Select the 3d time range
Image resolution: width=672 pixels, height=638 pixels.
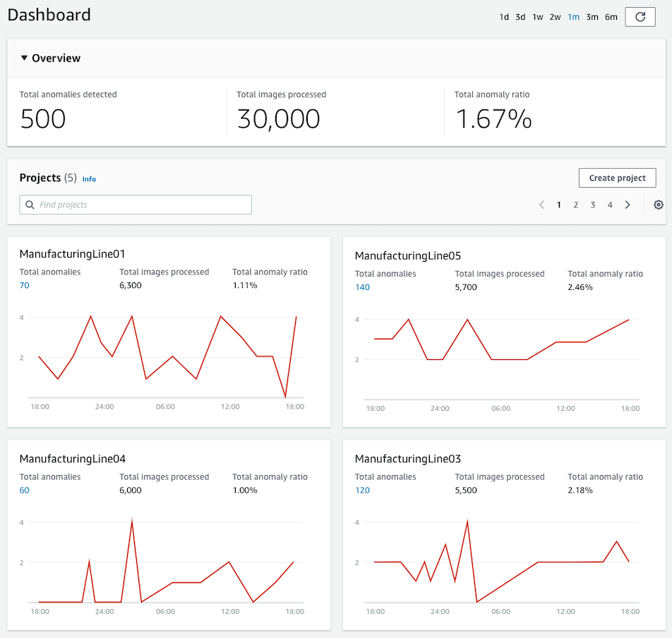(x=520, y=17)
